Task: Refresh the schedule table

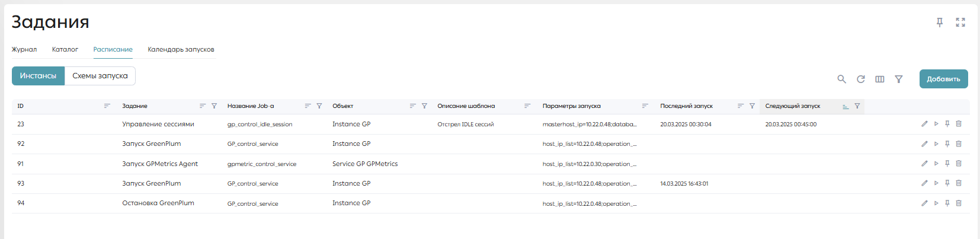Action: (861, 79)
